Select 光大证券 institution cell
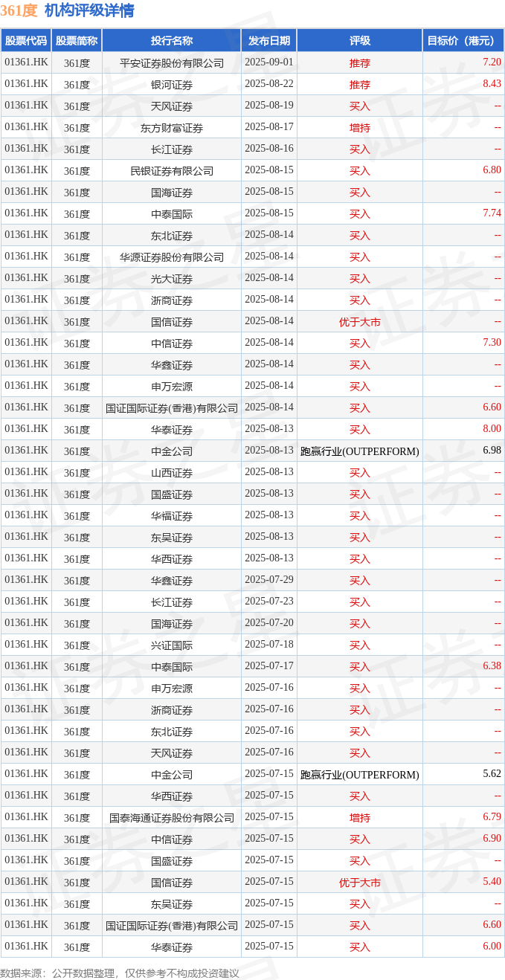 point(172,279)
